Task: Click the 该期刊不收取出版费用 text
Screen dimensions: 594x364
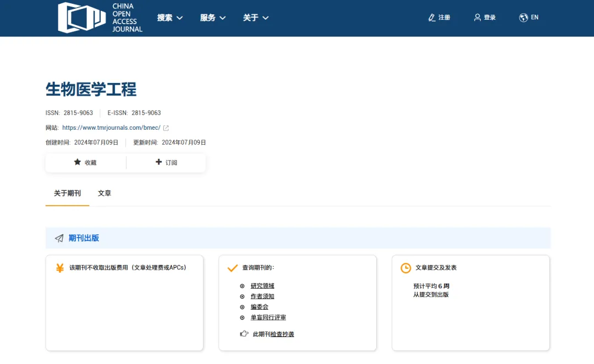Action: click(x=128, y=268)
